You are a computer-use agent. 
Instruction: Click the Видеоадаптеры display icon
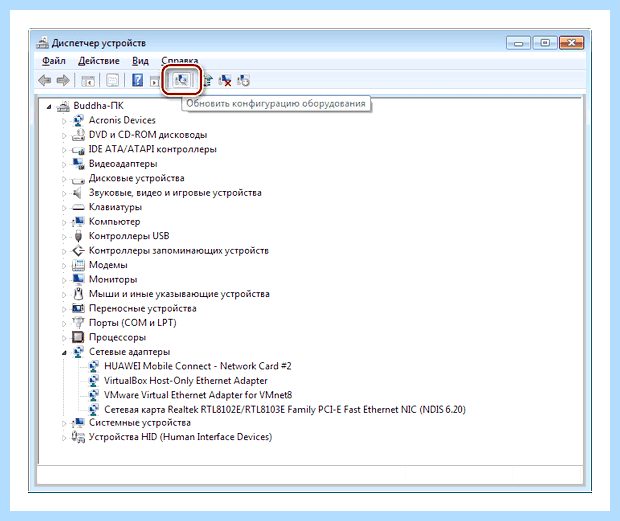78,164
